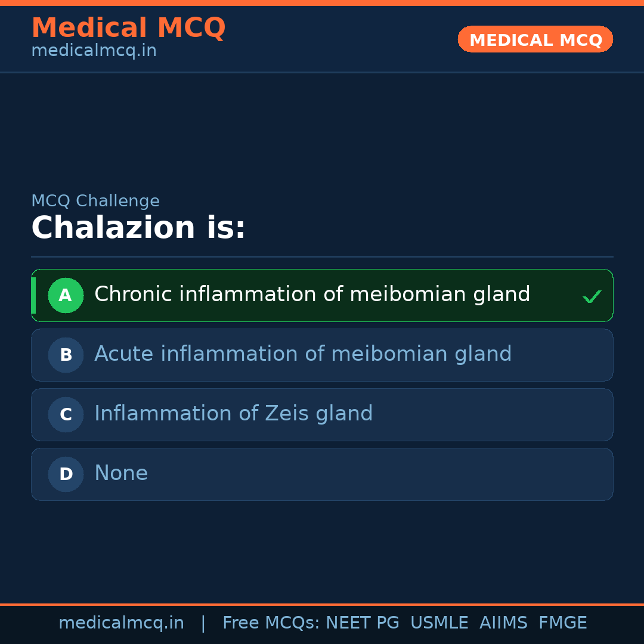The height and width of the screenshot is (644, 644).
Task: Select 'Chronic inflammation of meibomian gland' answer
Action: pyautogui.click(x=312, y=295)
